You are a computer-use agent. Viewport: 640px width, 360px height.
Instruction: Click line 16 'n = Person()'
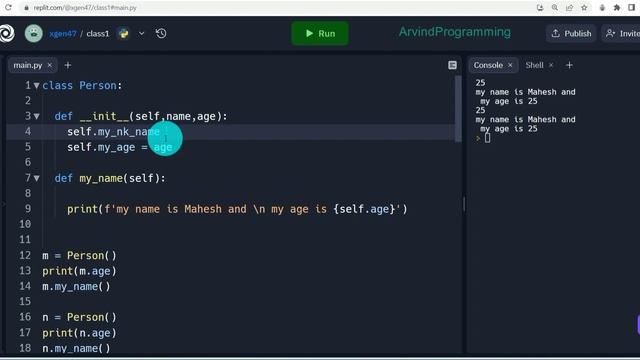coord(79,317)
